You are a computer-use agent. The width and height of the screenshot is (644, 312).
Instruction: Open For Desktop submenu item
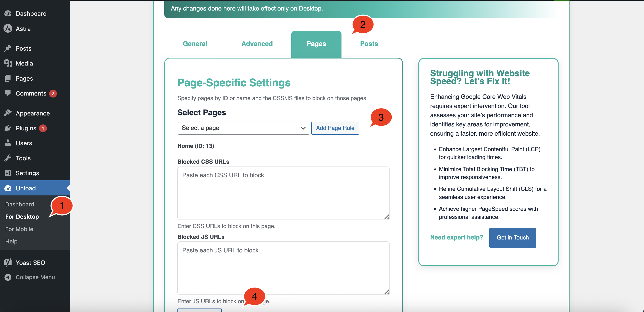(22, 216)
